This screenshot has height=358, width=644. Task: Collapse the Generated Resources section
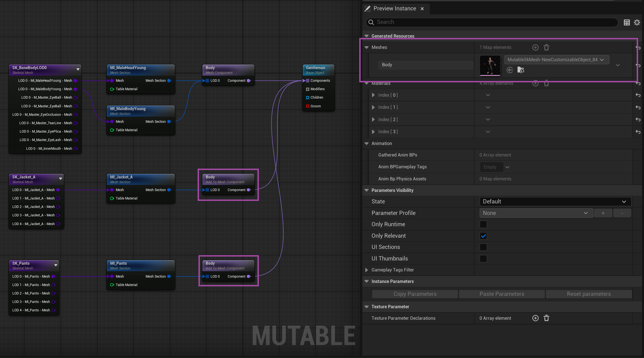367,36
